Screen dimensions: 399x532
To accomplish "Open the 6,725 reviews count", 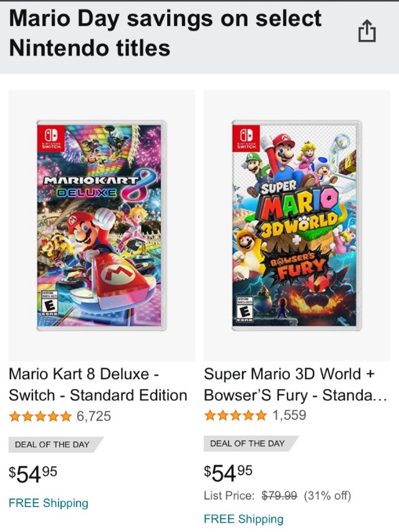I will tap(94, 417).
